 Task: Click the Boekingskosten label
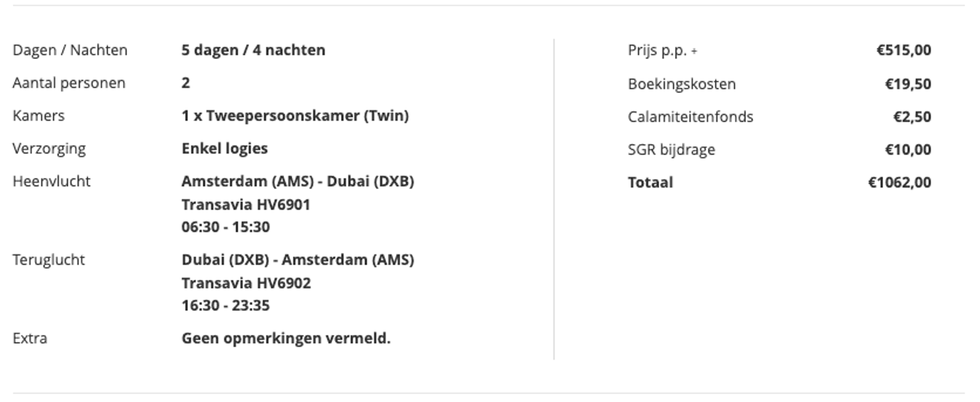[x=682, y=84]
